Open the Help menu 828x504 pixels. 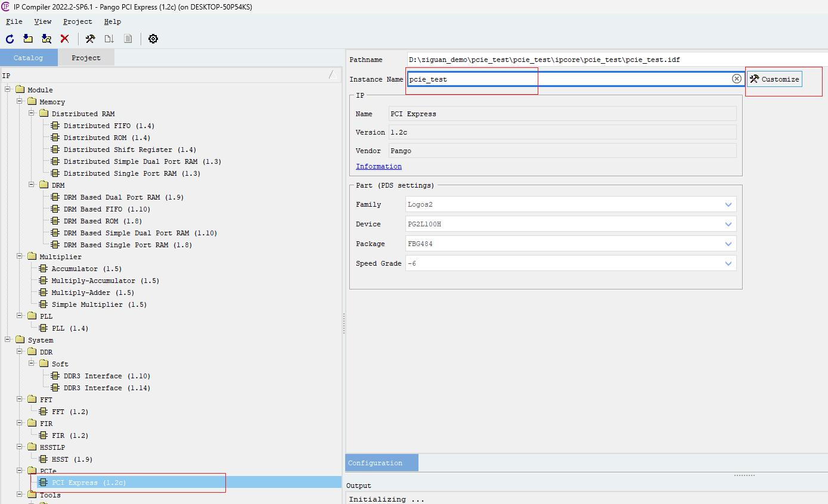[112, 21]
